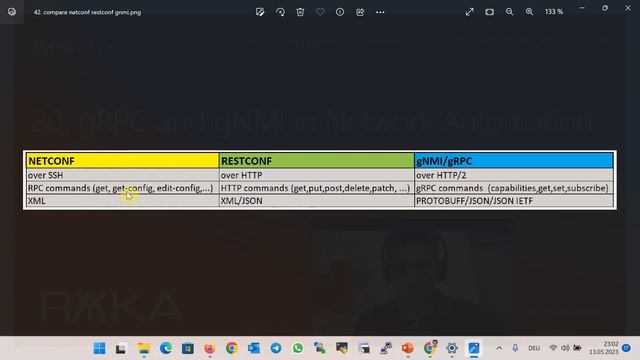Click the XML cell under NETCONF
Viewport: 640px width, 360px height.
[122, 201]
